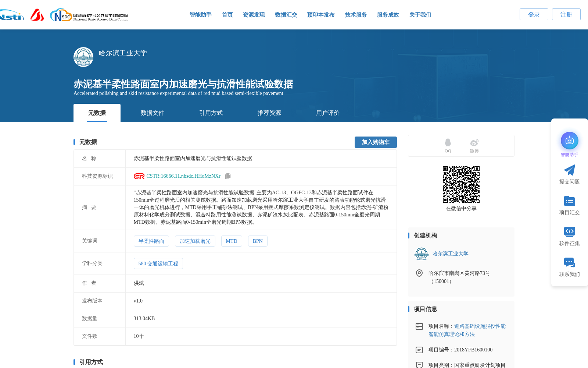Click the red flame logo icon
Image resolution: width=588 pixels, height=368 pixels.
tap(37, 15)
